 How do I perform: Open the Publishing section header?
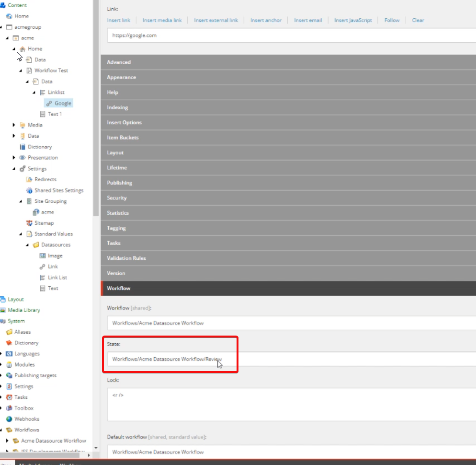288,183
